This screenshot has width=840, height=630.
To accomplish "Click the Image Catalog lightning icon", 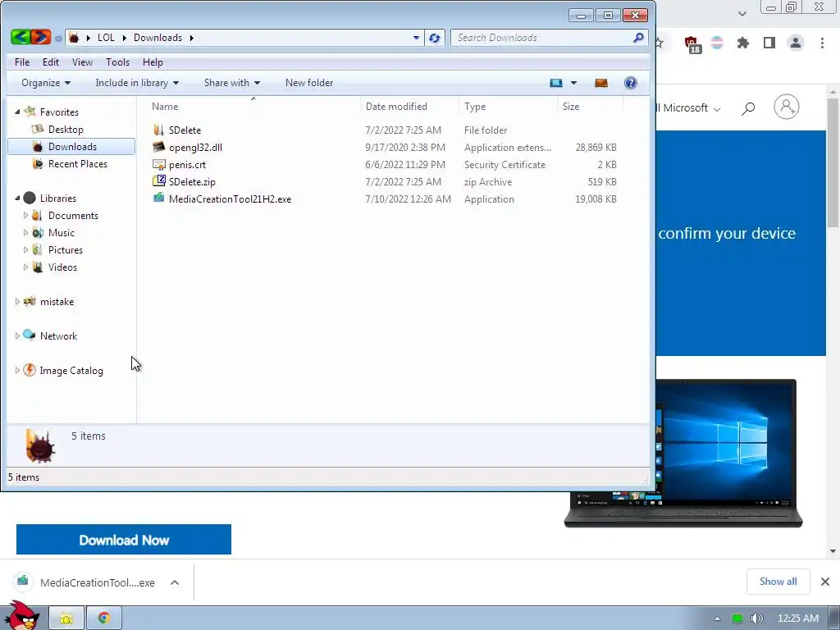I will pos(30,370).
